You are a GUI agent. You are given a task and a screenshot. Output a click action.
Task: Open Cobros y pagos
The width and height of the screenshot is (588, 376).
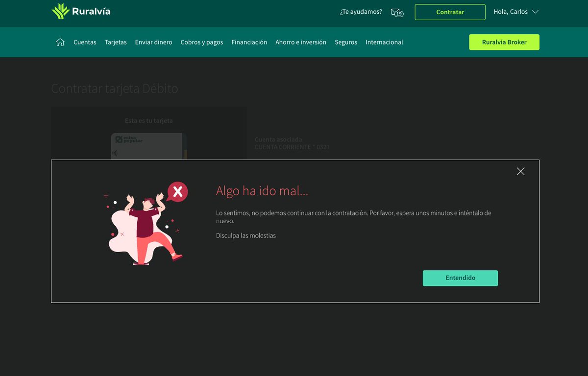pos(202,42)
